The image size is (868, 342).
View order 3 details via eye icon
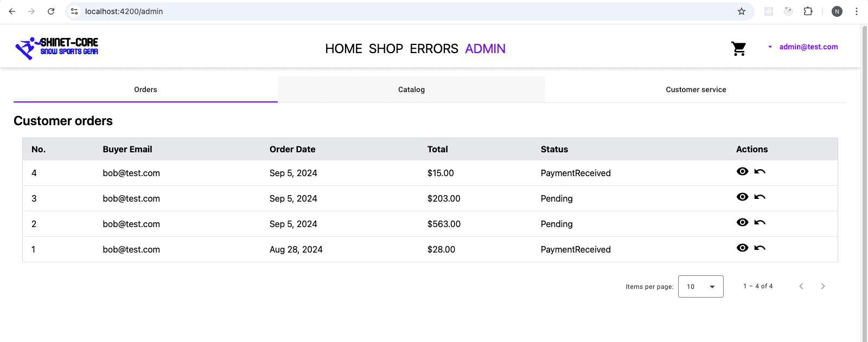[x=742, y=197]
